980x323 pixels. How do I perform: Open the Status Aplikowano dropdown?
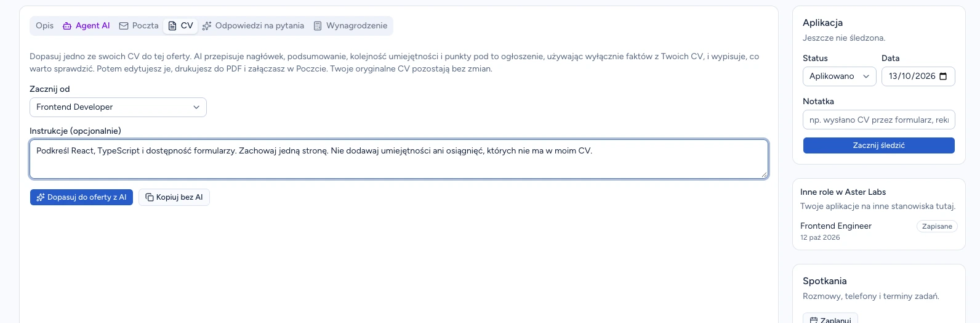tap(839, 76)
